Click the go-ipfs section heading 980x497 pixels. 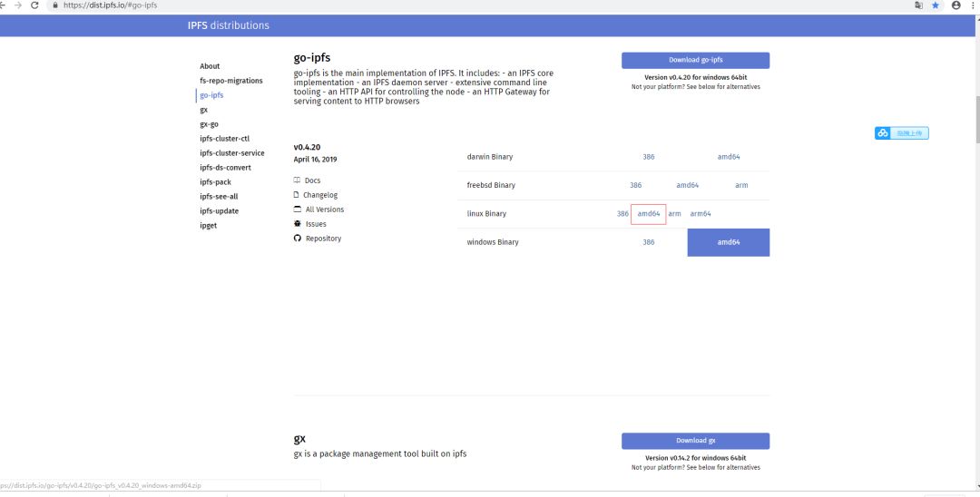312,58
